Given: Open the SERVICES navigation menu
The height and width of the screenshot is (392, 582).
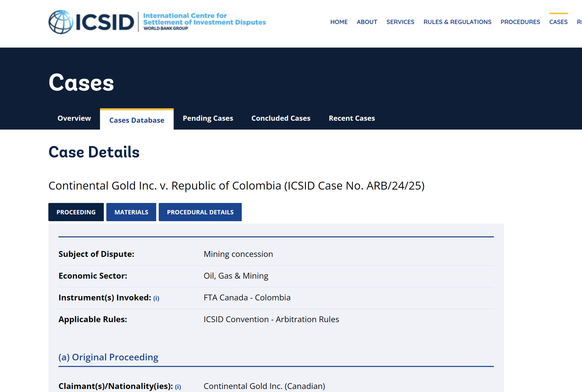Looking at the screenshot, I should 400,22.
